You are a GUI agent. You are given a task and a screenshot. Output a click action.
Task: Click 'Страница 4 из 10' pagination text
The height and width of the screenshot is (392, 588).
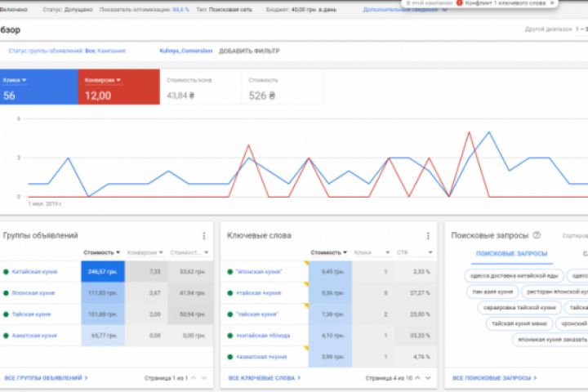[389, 378]
